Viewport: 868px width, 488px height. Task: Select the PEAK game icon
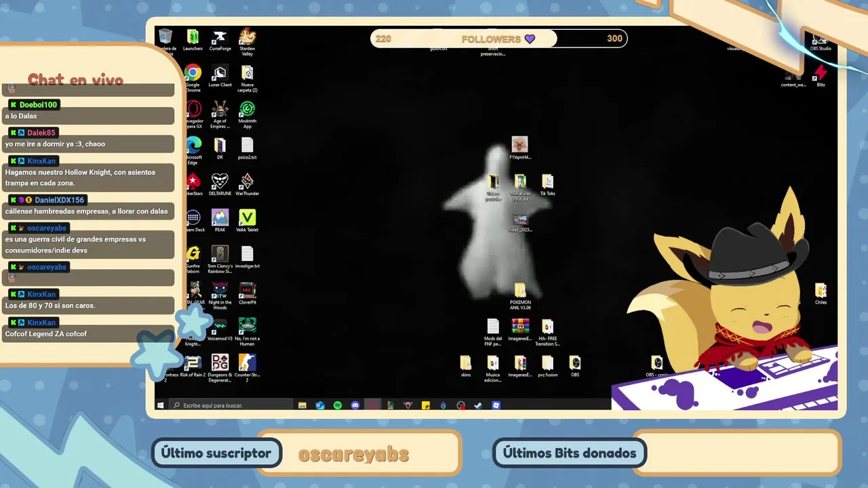tap(220, 221)
